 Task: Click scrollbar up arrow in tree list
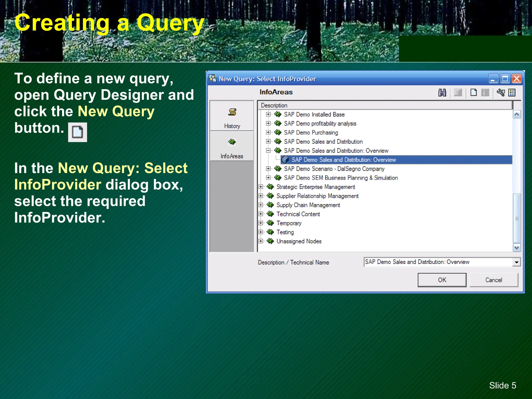pos(517,114)
